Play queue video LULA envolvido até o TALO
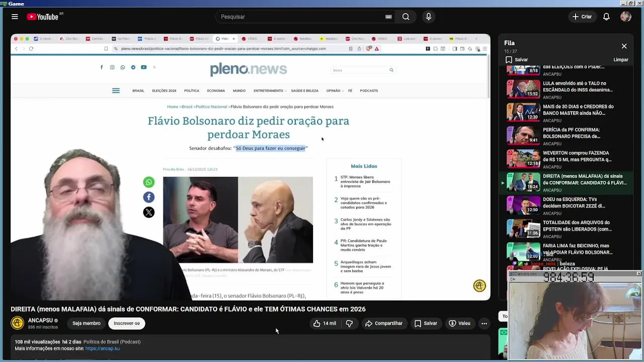The image size is (644, 362). point(567,89)
